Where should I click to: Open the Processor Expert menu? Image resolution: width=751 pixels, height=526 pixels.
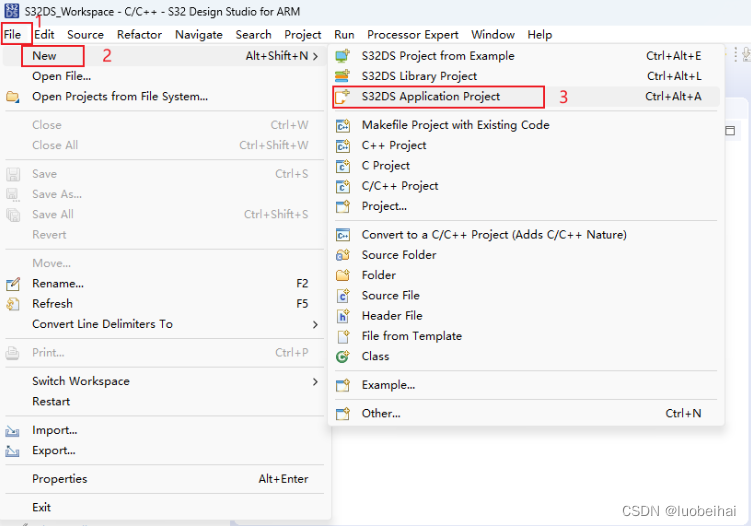(x=413, y=34)
